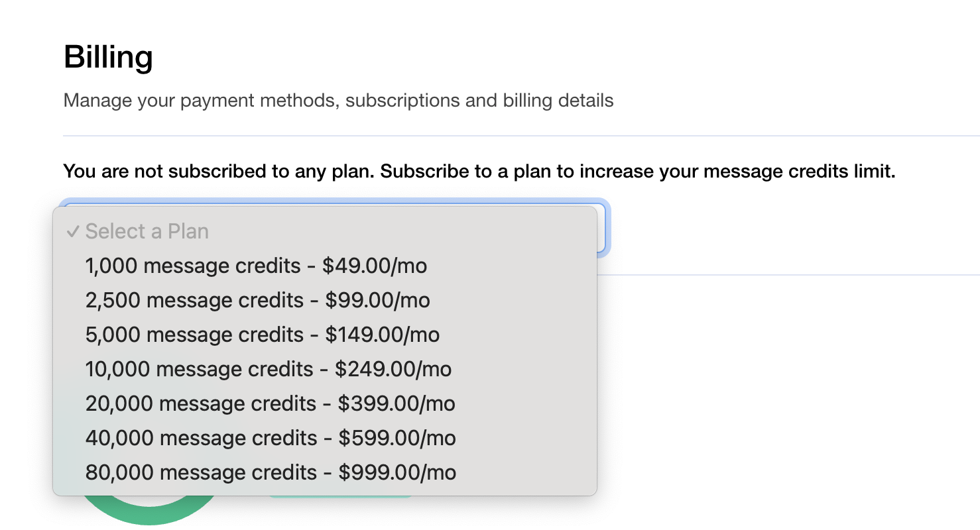Image resolution: width=980 pixels, height=530 pixels.
Task: Choose the 20,000 message credits $399.00/mo plan
Action: pos(270,403)
